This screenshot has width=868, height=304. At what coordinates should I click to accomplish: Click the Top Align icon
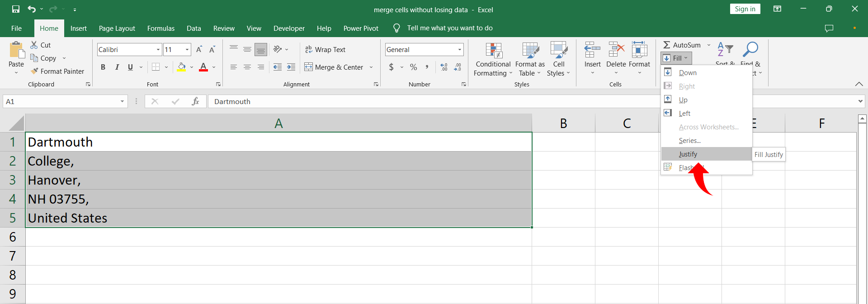[x=234, y=49]
